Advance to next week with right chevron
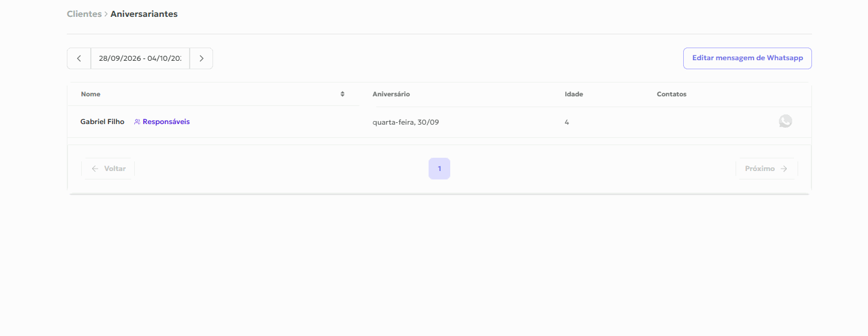 pos(201,58)
